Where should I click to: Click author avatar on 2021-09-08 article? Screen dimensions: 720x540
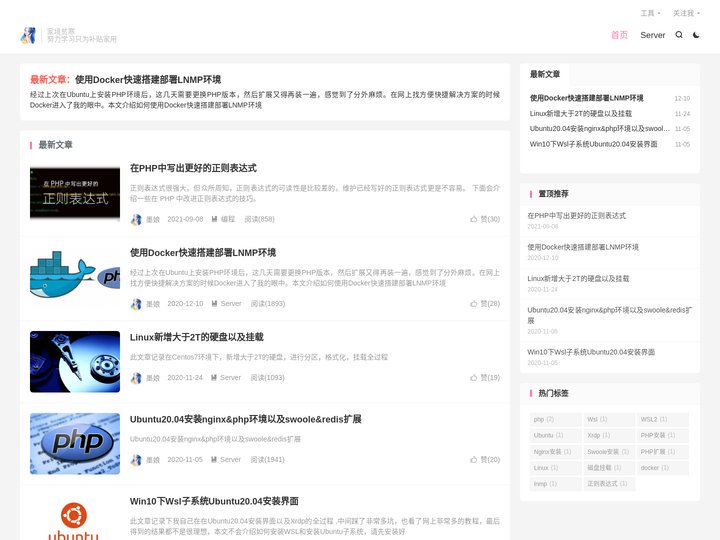(136, 219)
